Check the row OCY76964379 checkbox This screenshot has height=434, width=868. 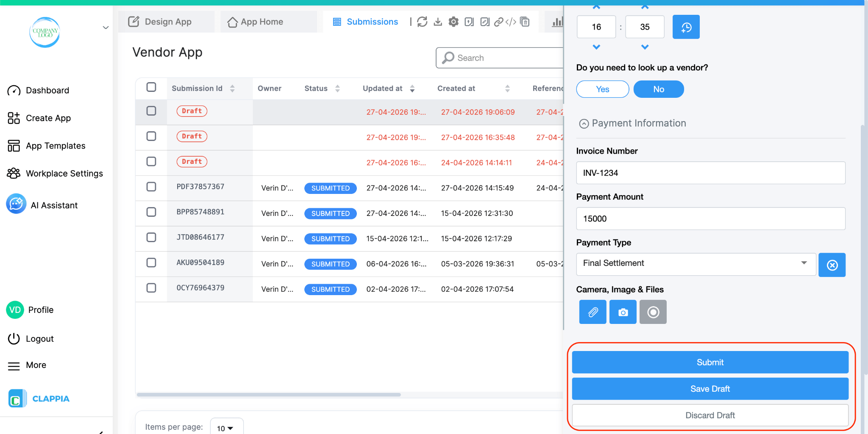click(151, 288)
